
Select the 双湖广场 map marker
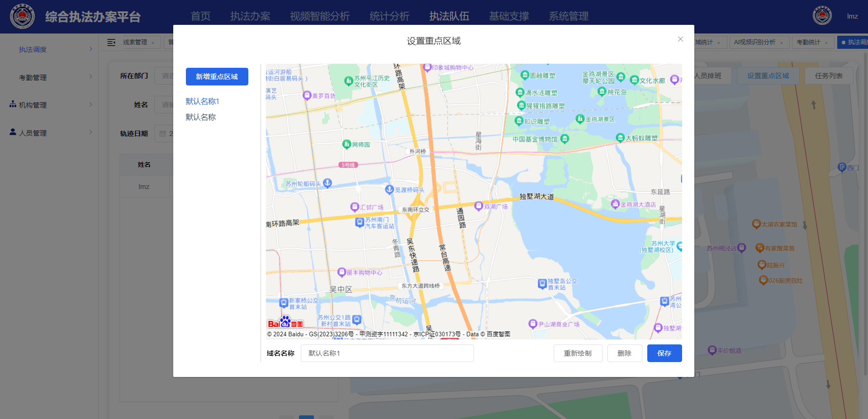point(479,206)
